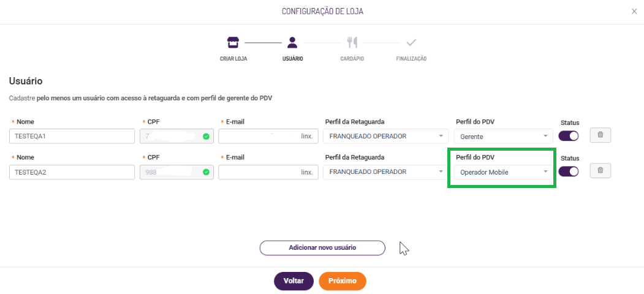
Task: Delete the TESTEQA2 user with trash icon
Action: (x=600, y=171)
